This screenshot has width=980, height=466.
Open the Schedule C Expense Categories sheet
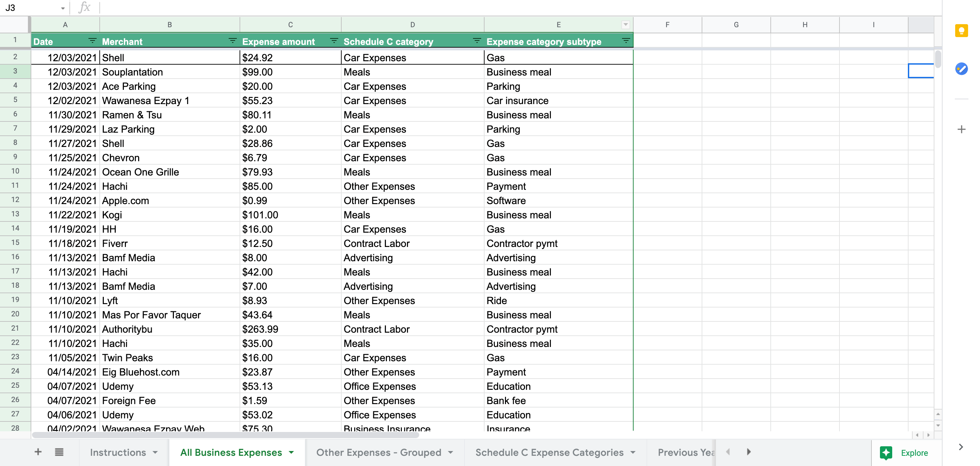point(549,452)
